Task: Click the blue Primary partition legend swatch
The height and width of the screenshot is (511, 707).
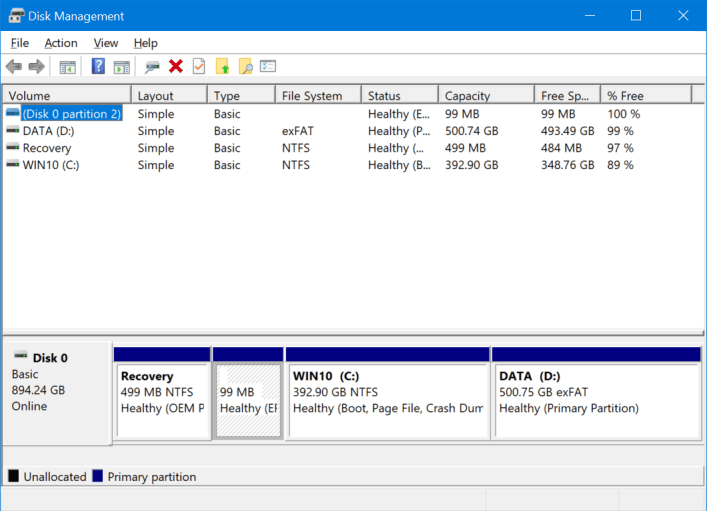Action: tap(97, 476)
